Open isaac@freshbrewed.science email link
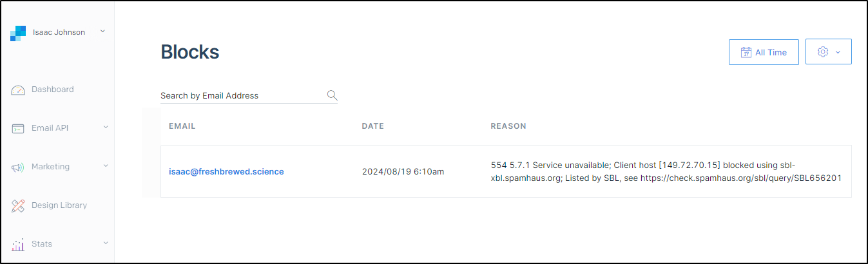Image resolution: width=868 pixels, height=264 pixels. (x=226, y=171)
